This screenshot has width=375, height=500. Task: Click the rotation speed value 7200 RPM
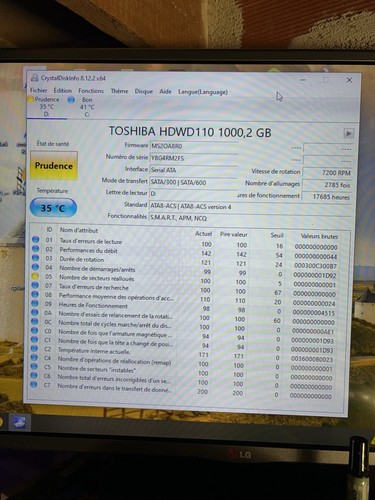coord(327,173)
